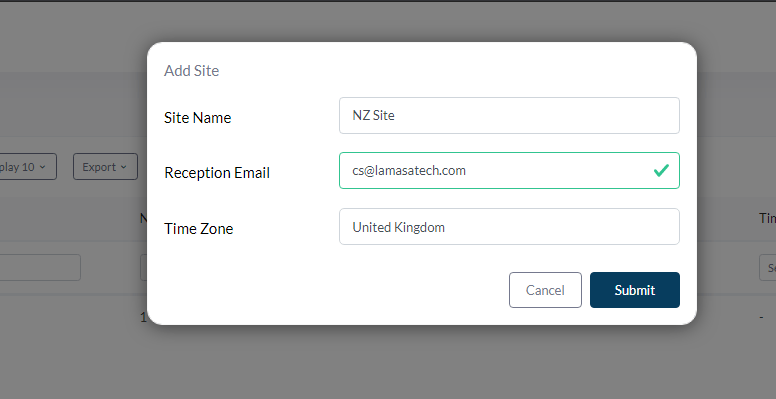The image size is (776, 399).
Task: Click the partially visible search box at far right
Action: coord(768,267)
